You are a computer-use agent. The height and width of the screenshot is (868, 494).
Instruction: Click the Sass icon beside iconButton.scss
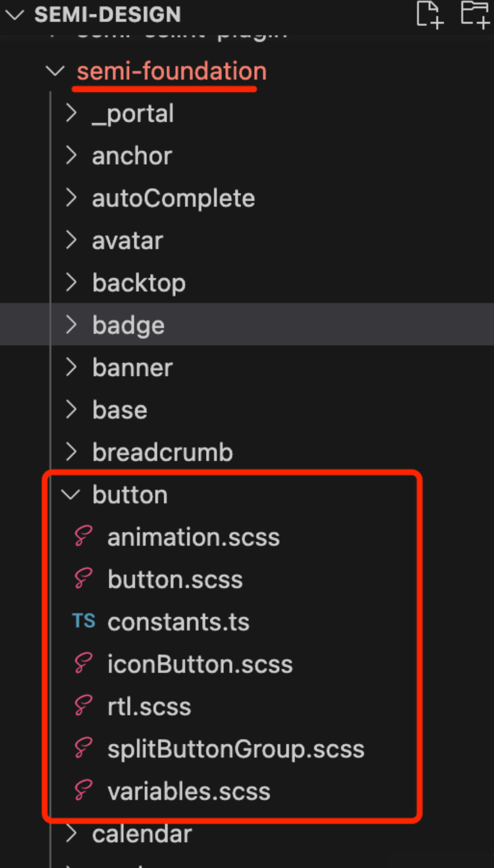click(83, 664)
